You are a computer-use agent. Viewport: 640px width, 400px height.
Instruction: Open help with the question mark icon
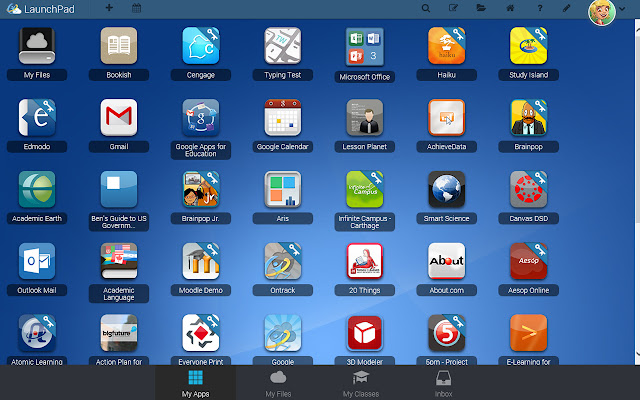[x=540, y=8]
